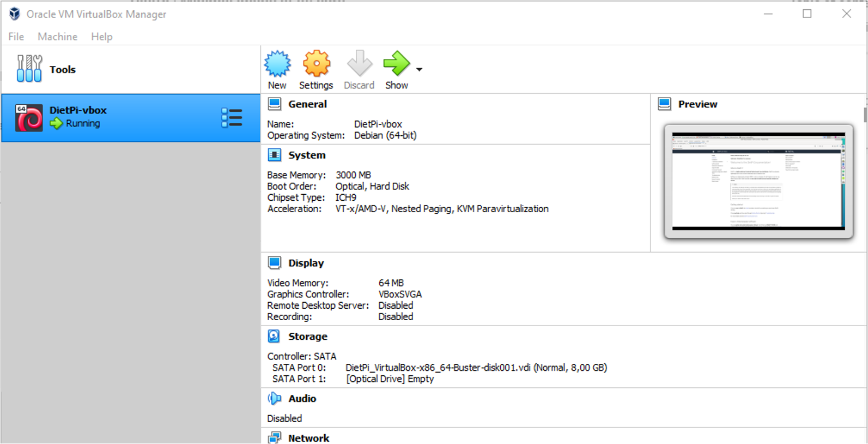The image size is (868, 444).
Task: Open the Machine menu
Action: pyautogui.click(x=58, y=37)
